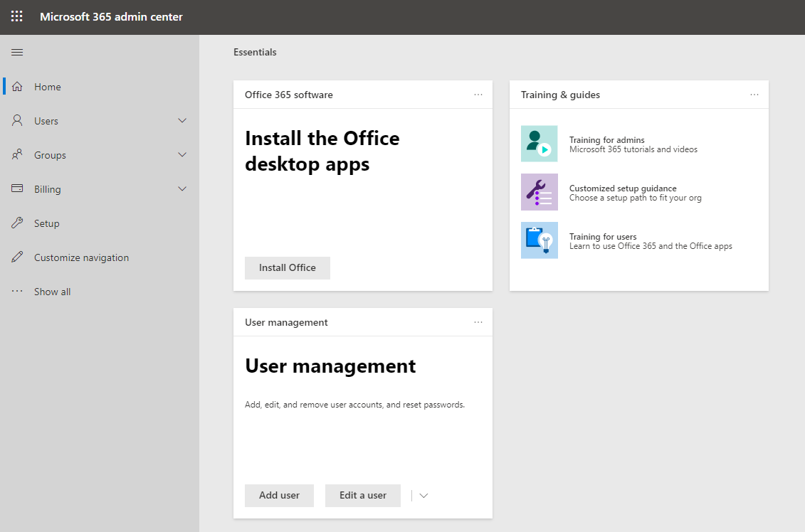Click the Training for admins thumbnail icon
Screen dimensions: 805x532
click(539, 144)
